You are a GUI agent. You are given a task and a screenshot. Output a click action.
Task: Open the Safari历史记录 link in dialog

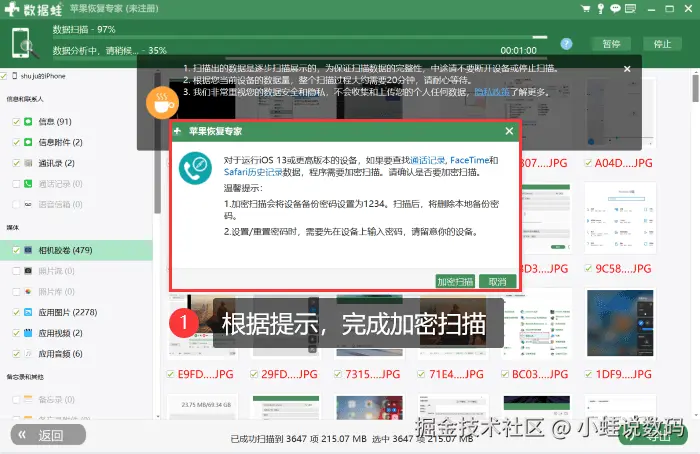[x=253, y=172]
